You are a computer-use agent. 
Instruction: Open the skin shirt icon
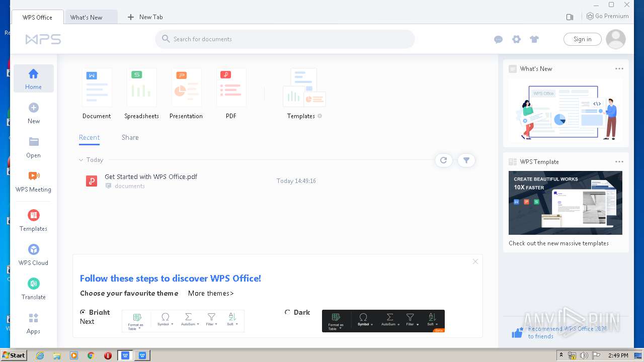[x=534, y=39]
